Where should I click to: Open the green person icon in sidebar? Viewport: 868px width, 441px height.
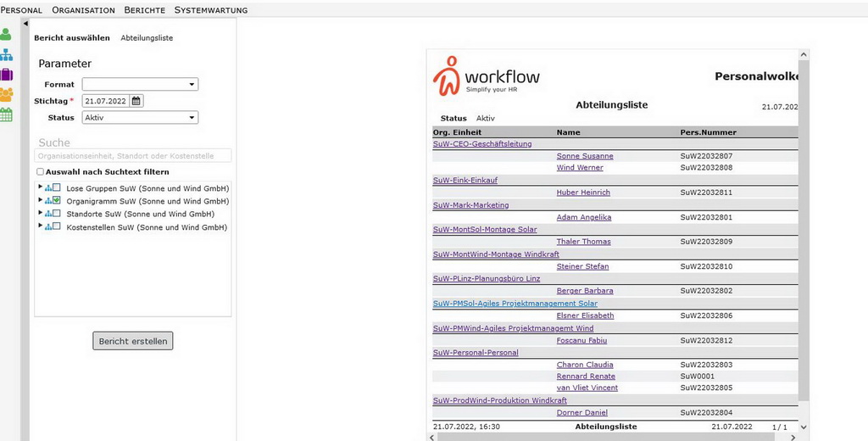point(6,35)
